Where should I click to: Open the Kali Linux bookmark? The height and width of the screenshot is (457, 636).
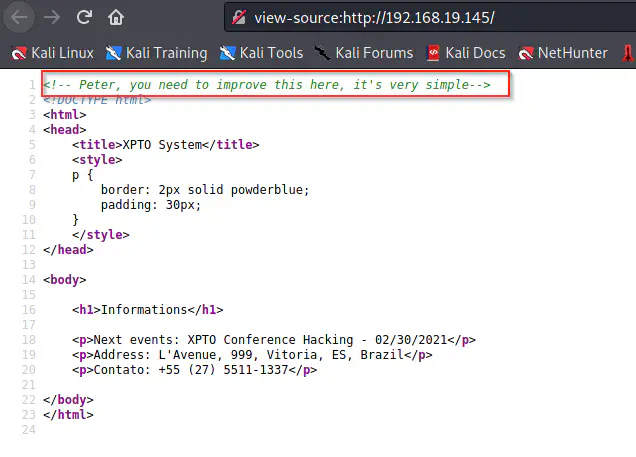[50, 53]
